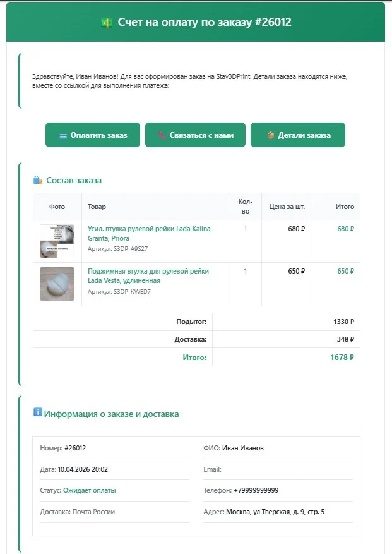Click the Email: field label

212,469
